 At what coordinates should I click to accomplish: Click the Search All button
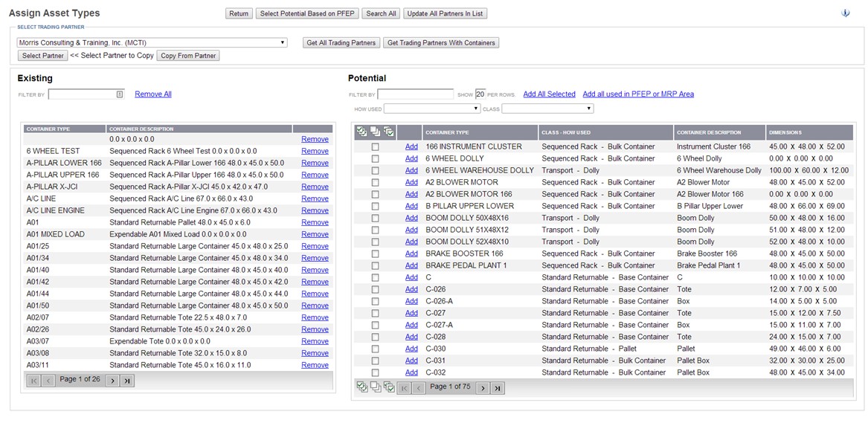tap(381, 14)
